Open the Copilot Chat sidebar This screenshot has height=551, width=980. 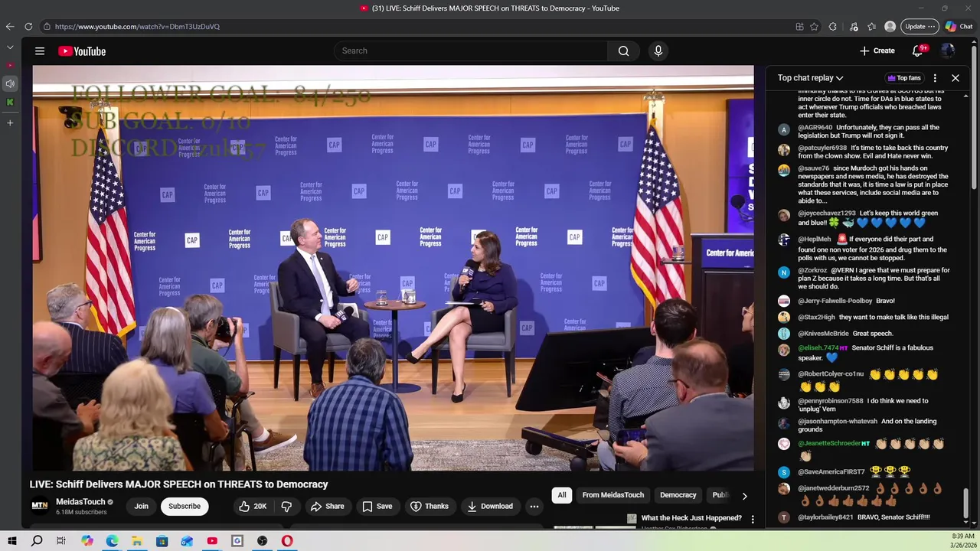pos(959,26)
